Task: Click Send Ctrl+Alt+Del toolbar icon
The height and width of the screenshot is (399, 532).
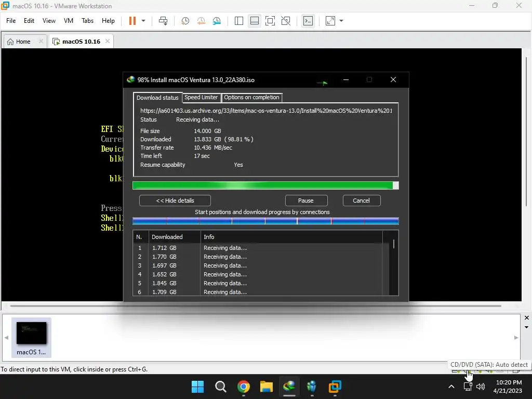Action: coord(163,21)
